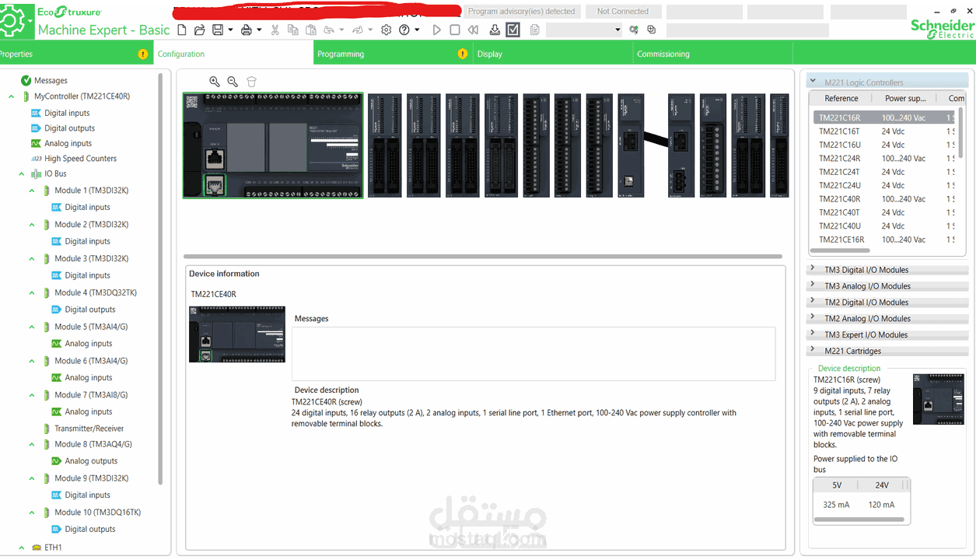
Task: Switch to Configuration tab
Action: pyautogui.click(x=233, y=54)
